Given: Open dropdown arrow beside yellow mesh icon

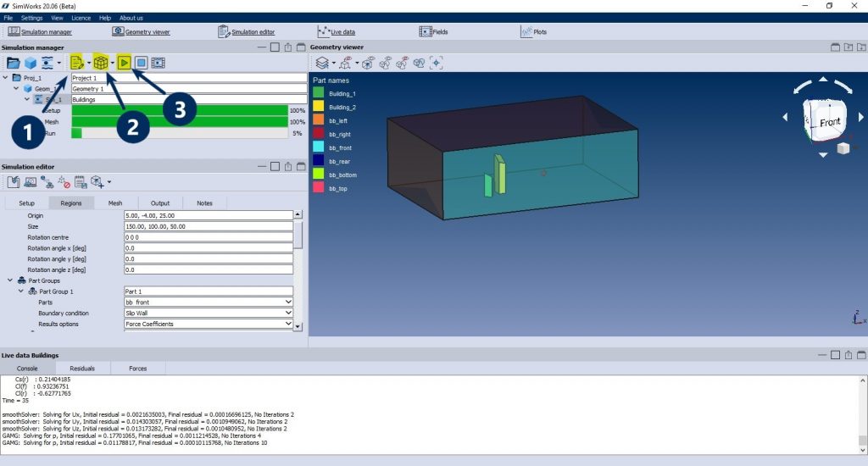Looking at the screenshot, I should click(x=113, y=63).
